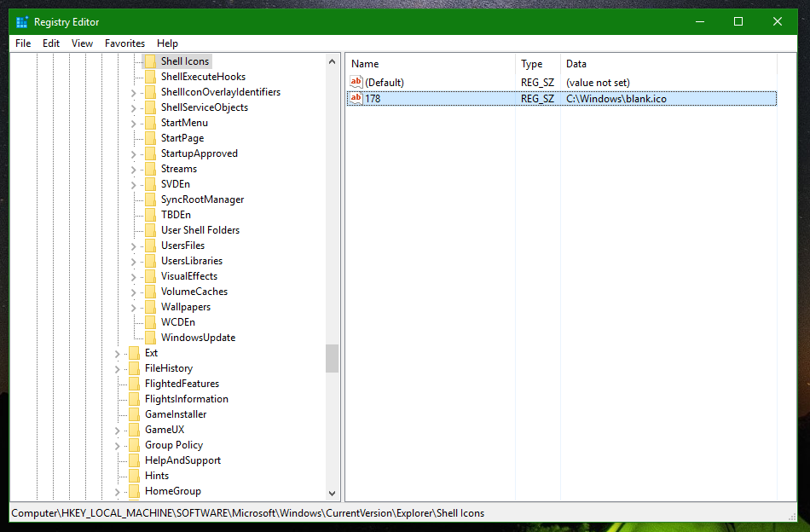Click the WindowsUpdate folder icon
This screenshot has height=532, width=810.
150,338
